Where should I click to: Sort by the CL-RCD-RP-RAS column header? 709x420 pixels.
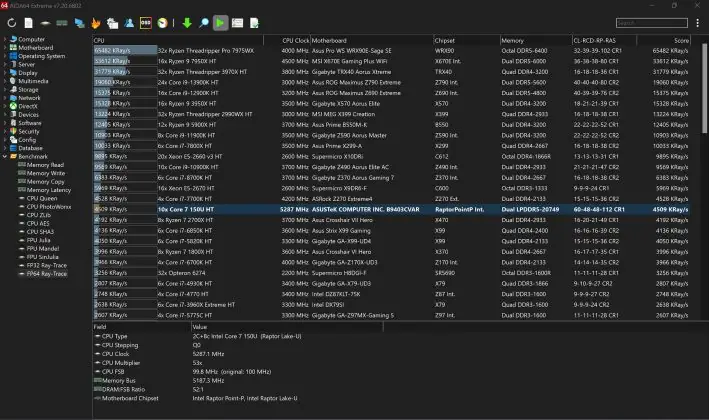pyautogui.click(x=604, y=40)
